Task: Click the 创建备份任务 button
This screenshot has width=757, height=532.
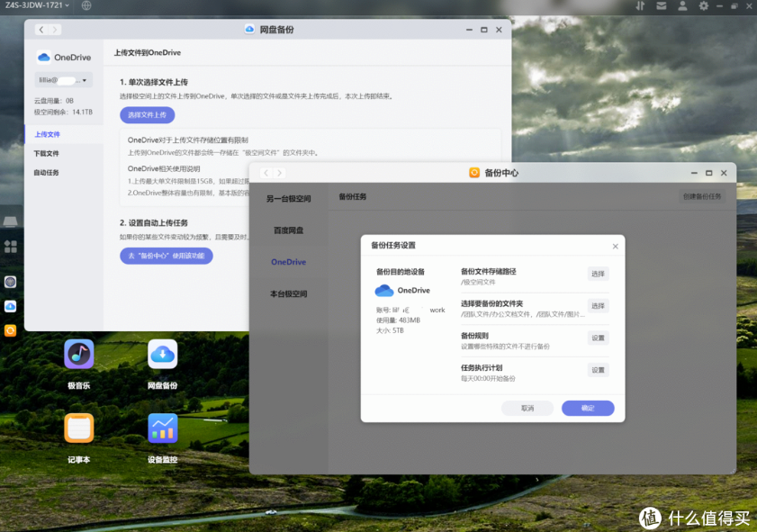Action: tap(702, 196)
